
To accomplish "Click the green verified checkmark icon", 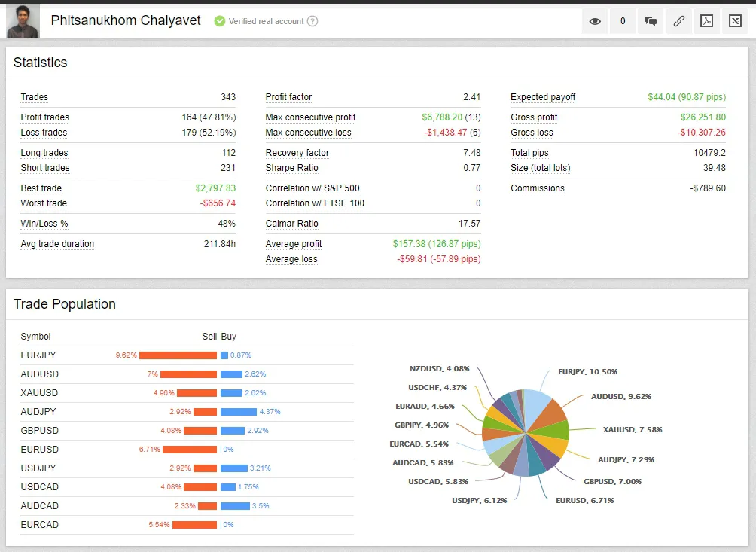I will 220,21.
